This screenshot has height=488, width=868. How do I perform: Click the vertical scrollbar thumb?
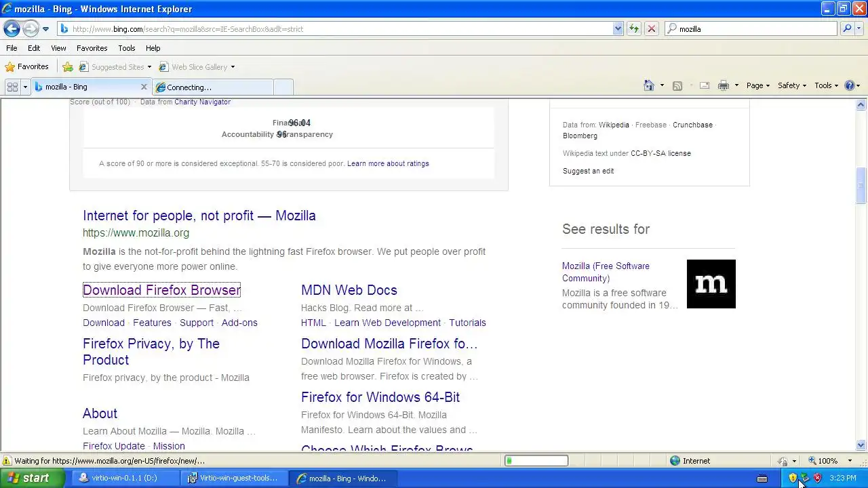(x=861, y=185)
